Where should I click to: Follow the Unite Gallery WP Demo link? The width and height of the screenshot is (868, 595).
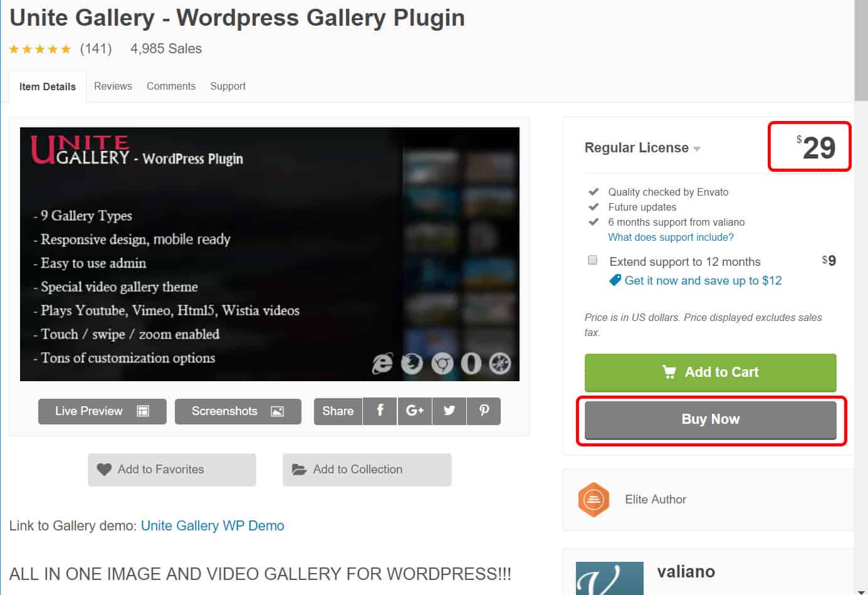pyautogui.click(x=212, y=525)
